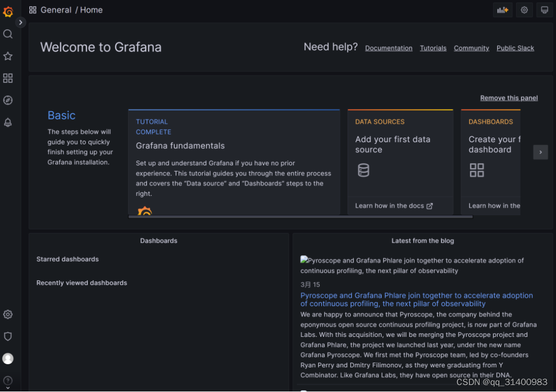Click the TUTORIAL COMPLETE label
556x392 pixels.
coord(153,127)
